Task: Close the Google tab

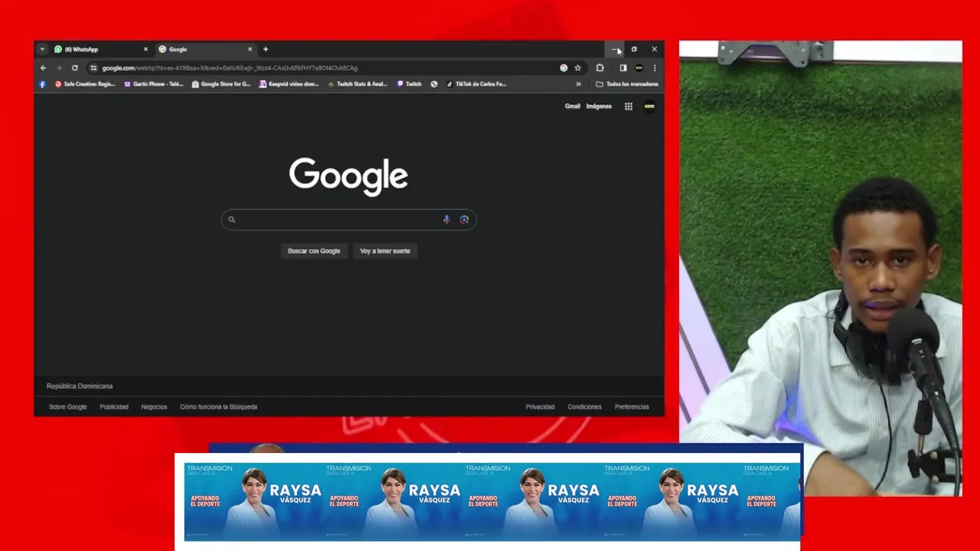Action: pyautogui.click(x=250, y=49)
